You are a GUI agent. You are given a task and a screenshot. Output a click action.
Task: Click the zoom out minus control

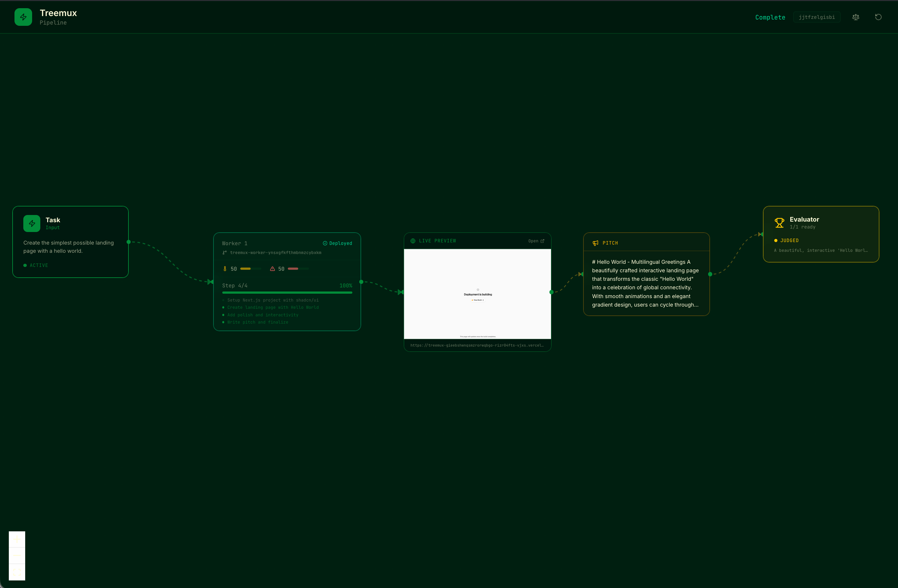(17, 556)
